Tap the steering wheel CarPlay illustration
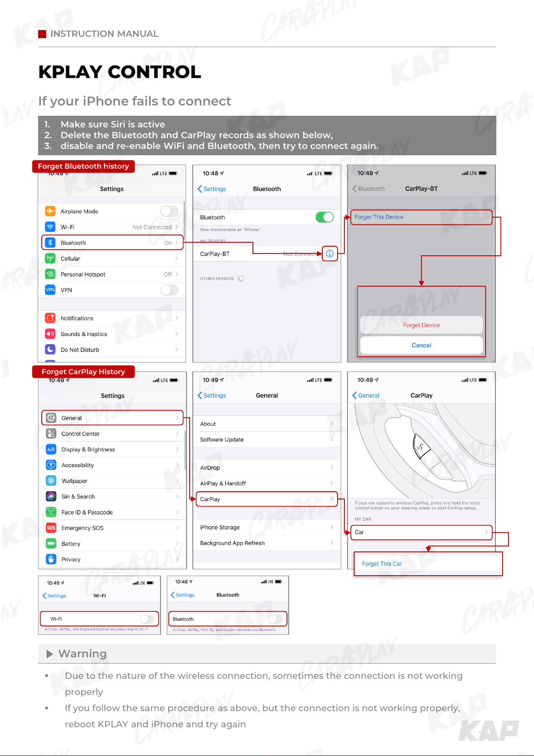 (x=421, y=450)
